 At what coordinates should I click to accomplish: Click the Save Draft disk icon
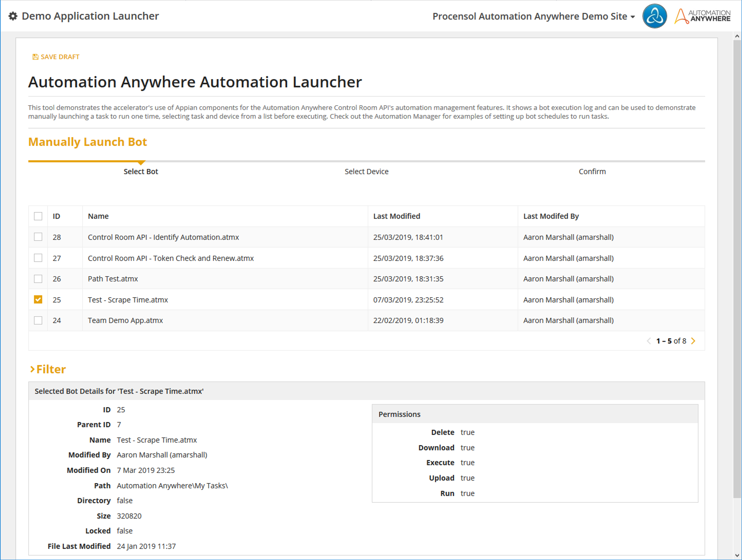(35, 57)
